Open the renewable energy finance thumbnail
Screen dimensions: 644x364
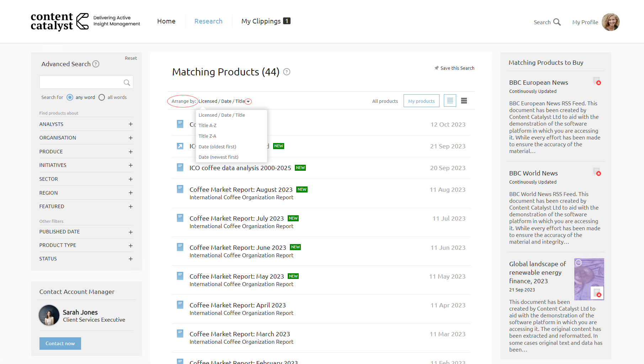(x=589, y=279)
